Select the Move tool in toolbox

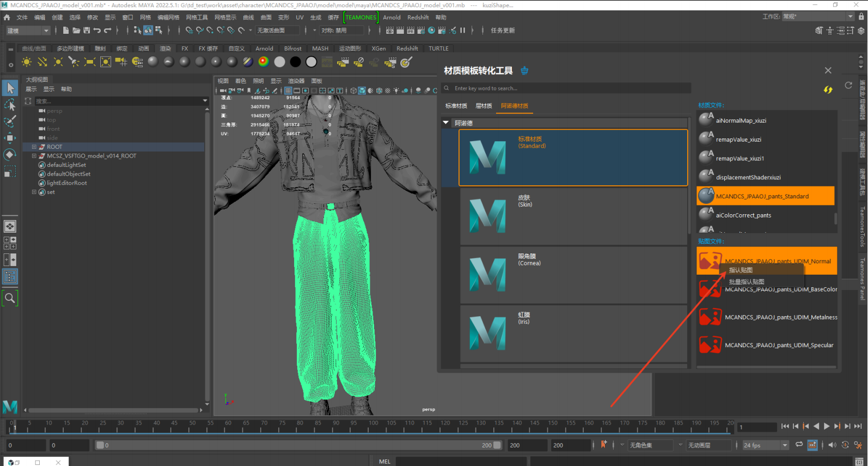pos(10,138)
